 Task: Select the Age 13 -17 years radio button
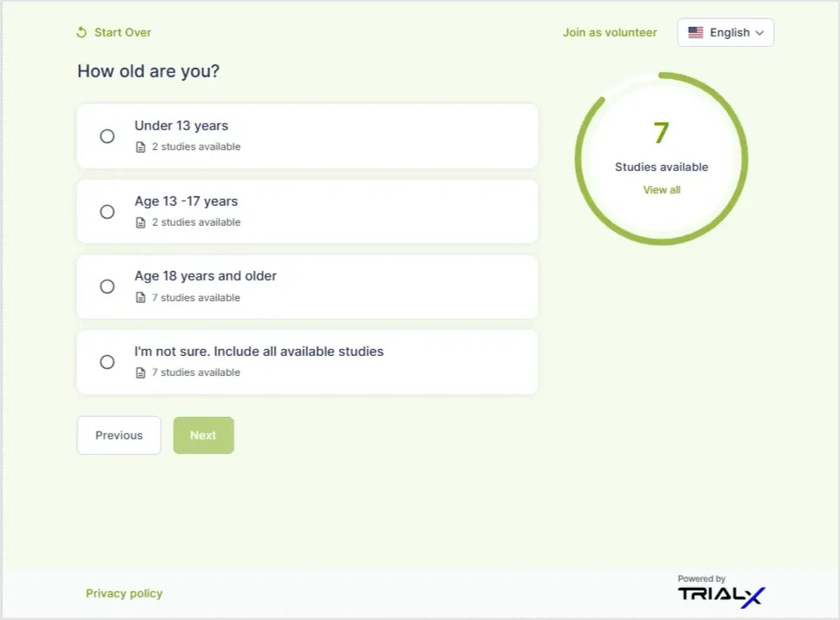107,212
